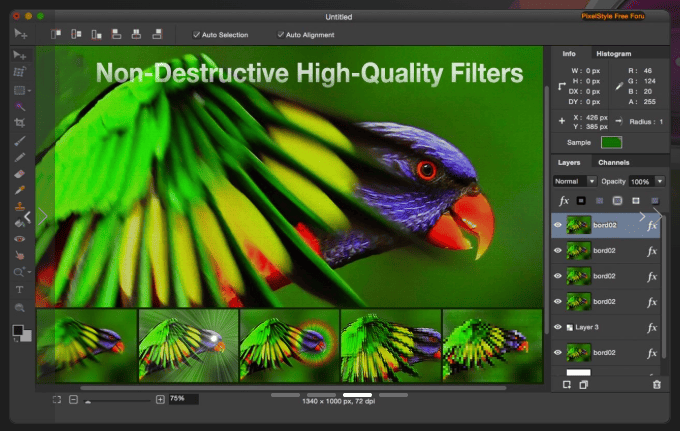Hide the bord02 layer directly above Layer 3
The width and height of the screenshot is (680, 431).
click(x=558, y=302)
